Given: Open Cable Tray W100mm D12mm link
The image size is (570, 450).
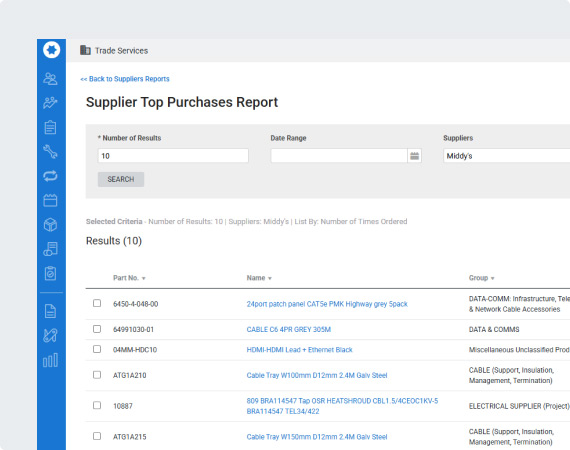Looking at the screenshot, I should click(x=317, y=375).
